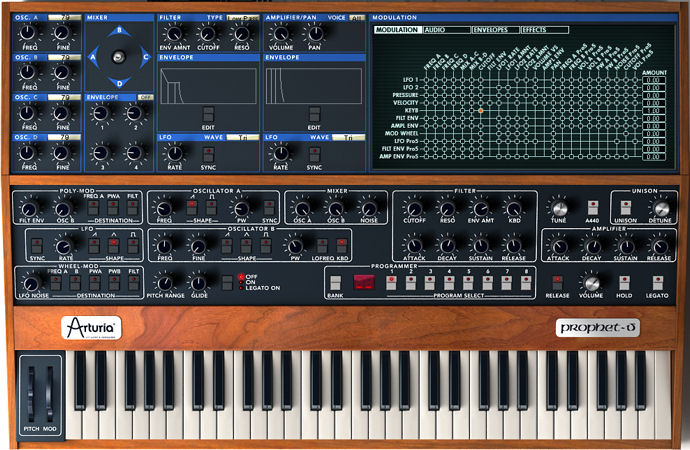Click the prophet-V logo badge
690x450 pixels.
coord(598,328)
